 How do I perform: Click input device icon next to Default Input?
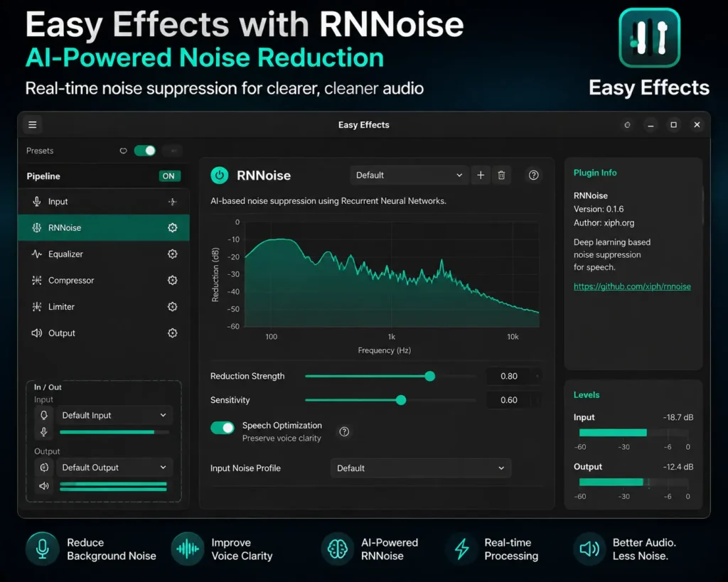[44, 415]
